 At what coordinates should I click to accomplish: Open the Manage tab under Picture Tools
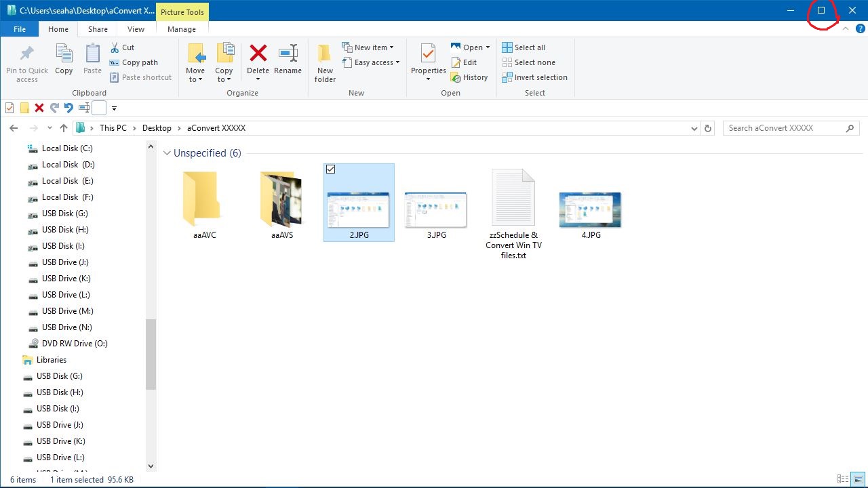click(x=182, y=29)
